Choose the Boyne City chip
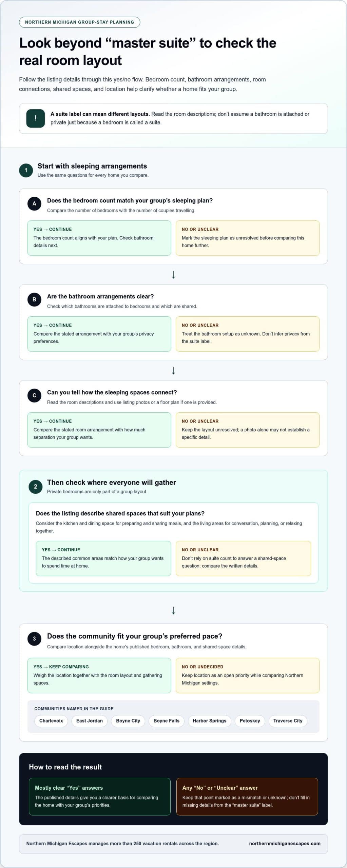This screenshot has height=868, width=347. coord(128,721)
